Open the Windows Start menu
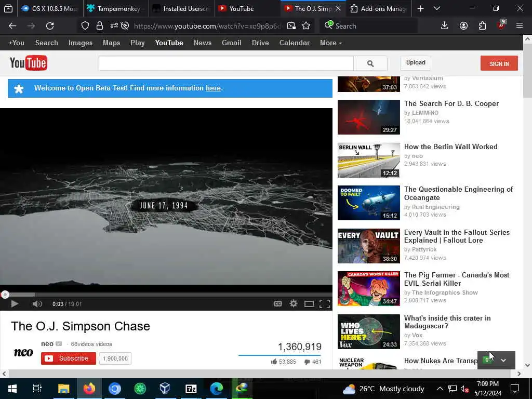532x399 pixels. point(12,389)
